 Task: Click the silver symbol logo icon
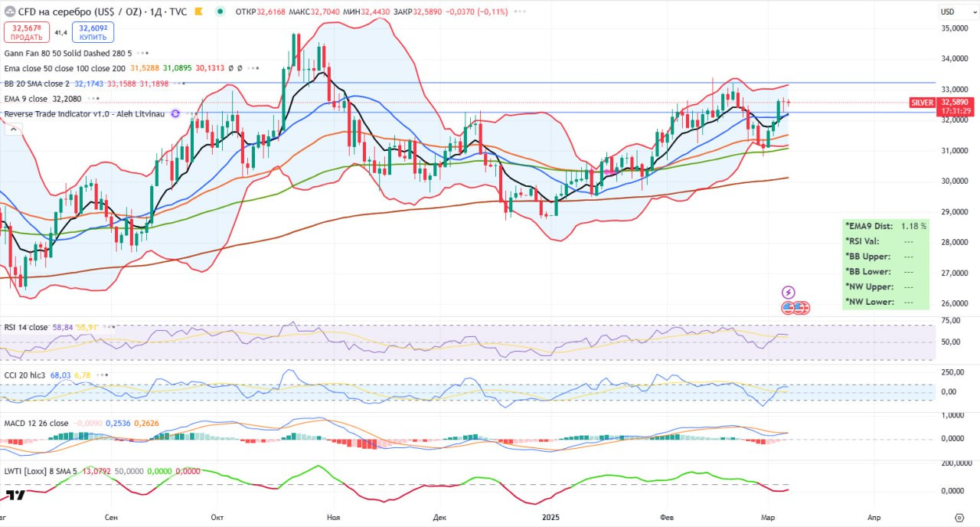[x=10, y=11]
